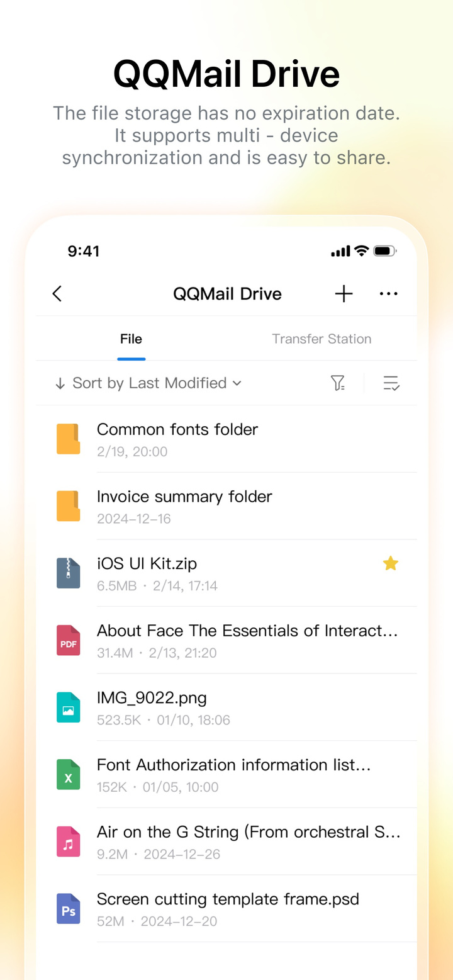The width and height of the screenshot is (453, 980).
Task: Tap the pink music file icon
Action: (x=69, y=842)
